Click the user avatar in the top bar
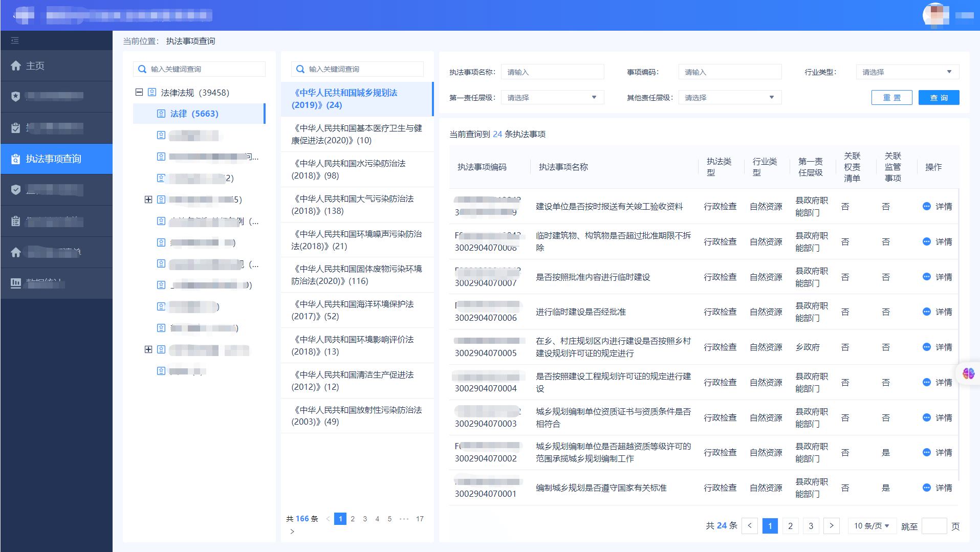This screenshot has height=552, width=980. pyautogui.click(x=935, y=15)
